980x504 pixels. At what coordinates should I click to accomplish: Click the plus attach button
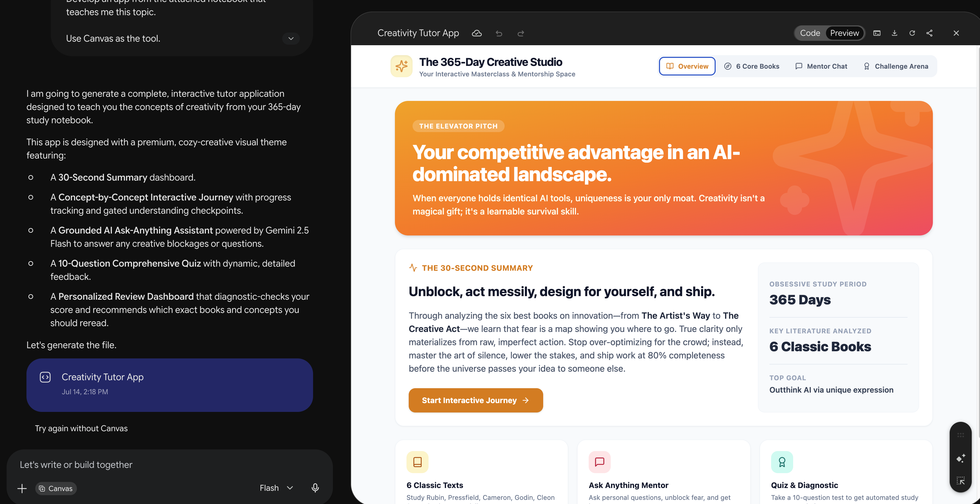(22, 488)
